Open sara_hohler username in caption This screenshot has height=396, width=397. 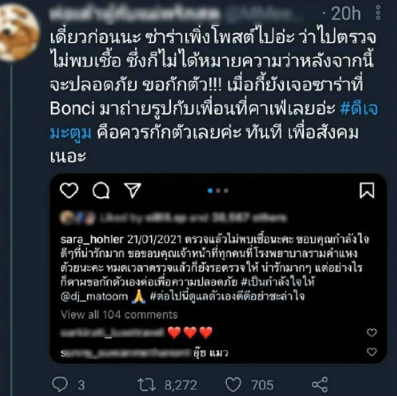92,239
